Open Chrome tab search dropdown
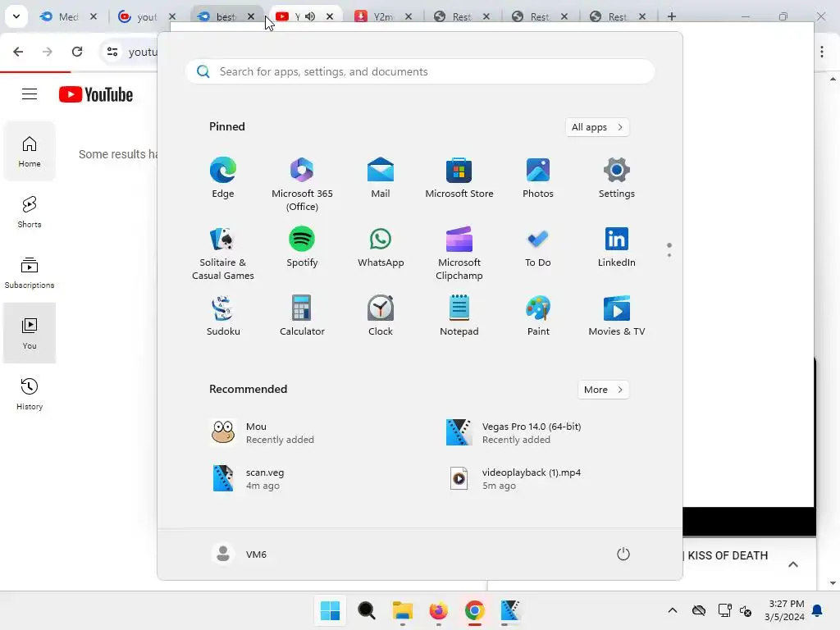840x630 pixels. pyautogui.click(x=16, y=16)
